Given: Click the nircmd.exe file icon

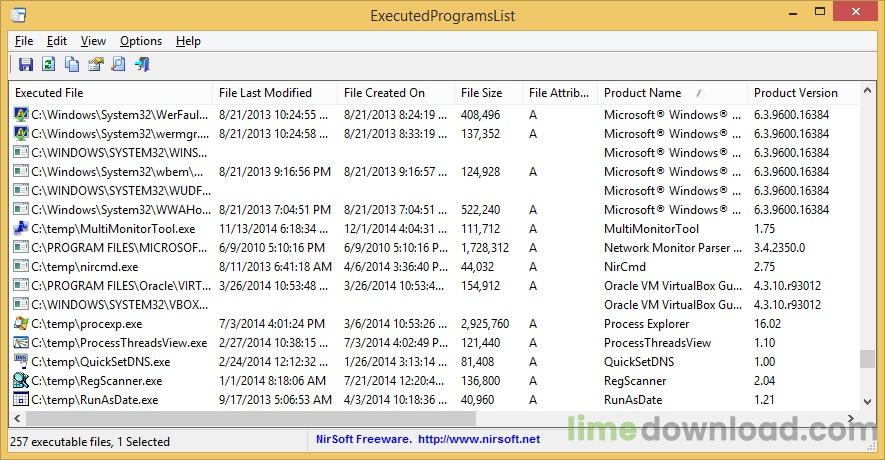Looking at the screenshot, I should 21,266.
